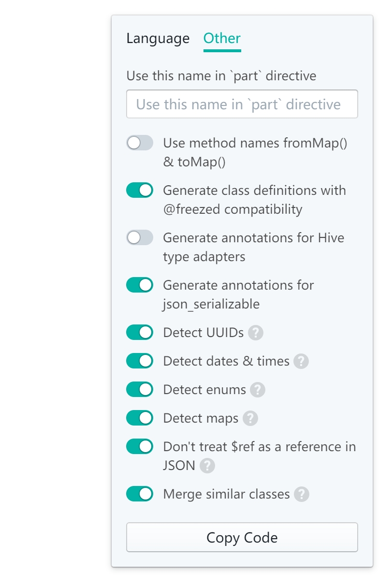Image resolution: width=392 pixels, height=588 pixels.
Task: Enable fromMap() & toMap() method names toggle
Action: (x=140, y=143)
